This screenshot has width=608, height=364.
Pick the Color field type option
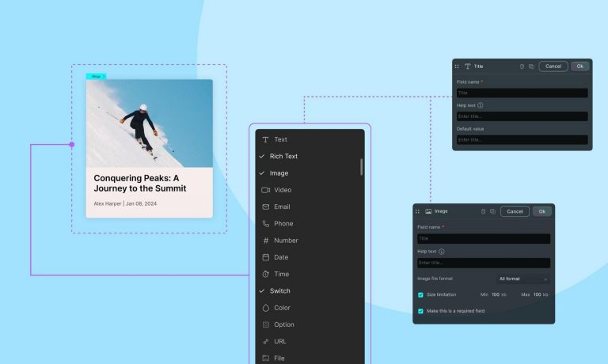(x=282, y=308)
